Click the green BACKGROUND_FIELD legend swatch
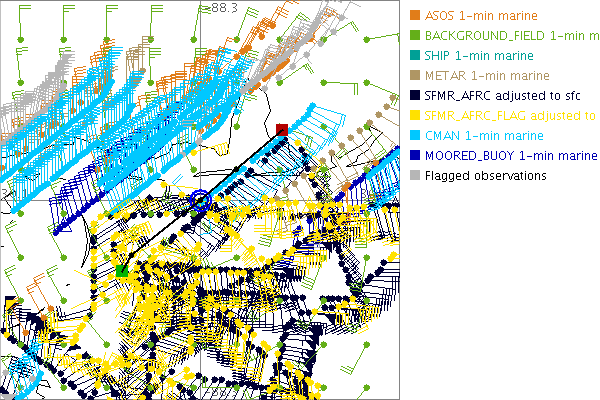600x400 pixels. point(414,36)
